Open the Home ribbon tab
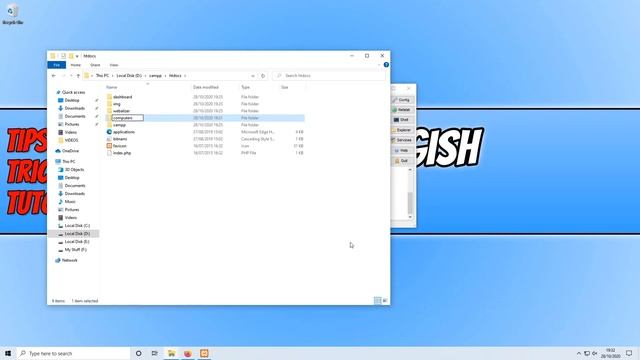 (x=76, y=65)
